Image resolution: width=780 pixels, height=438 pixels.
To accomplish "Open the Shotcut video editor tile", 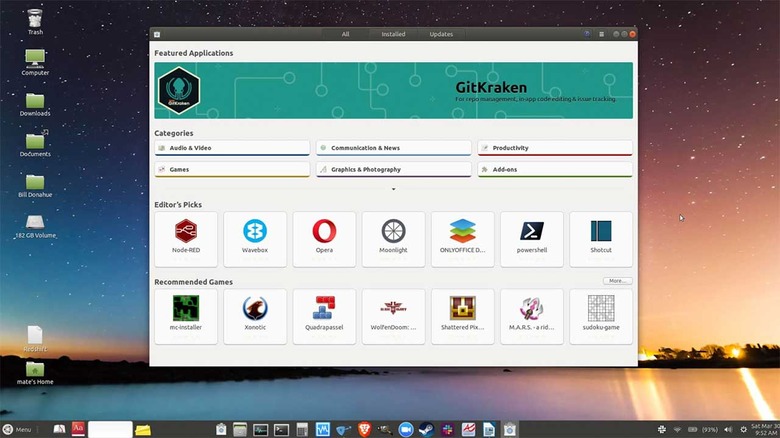I will coord(601,238).
